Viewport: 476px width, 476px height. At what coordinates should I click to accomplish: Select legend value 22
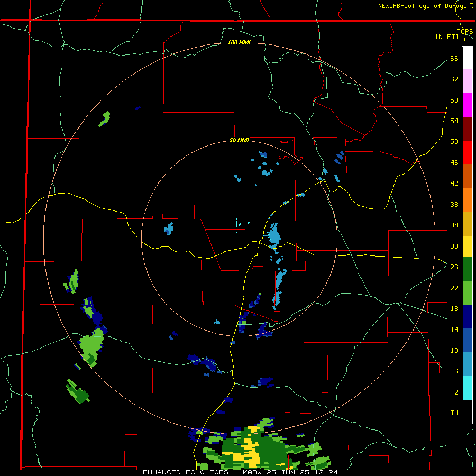454,288
